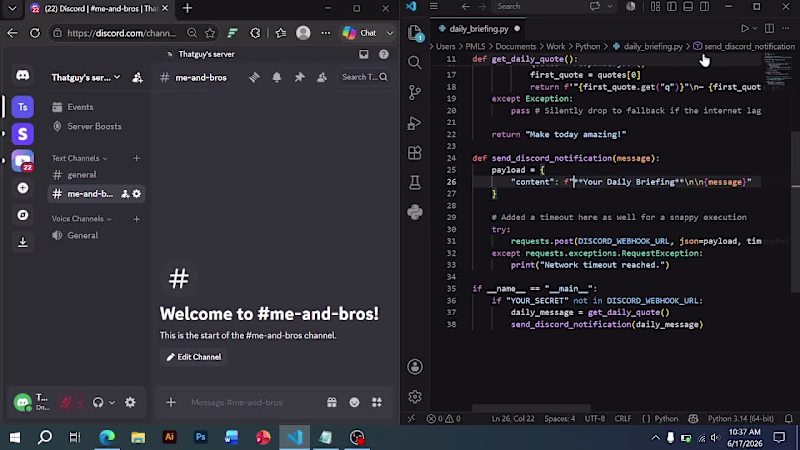Open Events in Discord channel list
Viewport: 800px width, 450px height.
click(x=80, y=107)
